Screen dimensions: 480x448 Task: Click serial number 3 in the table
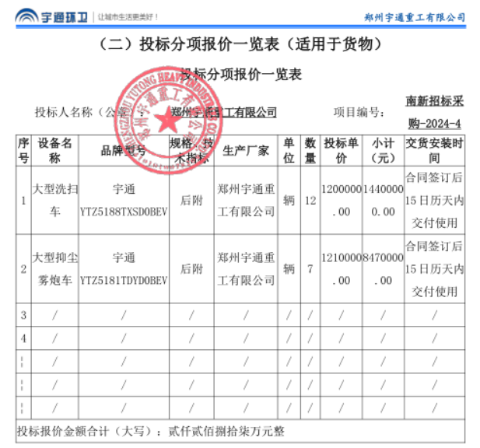click(x=23, y=315)
